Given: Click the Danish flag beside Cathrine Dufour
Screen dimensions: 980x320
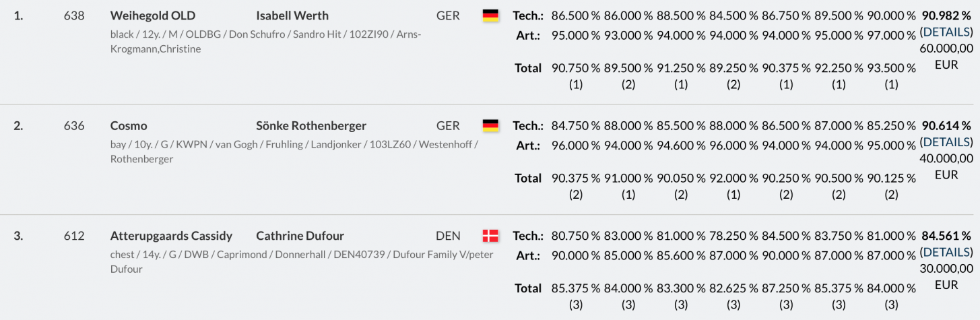Looking at the screenshot, I should pos(490,236).
